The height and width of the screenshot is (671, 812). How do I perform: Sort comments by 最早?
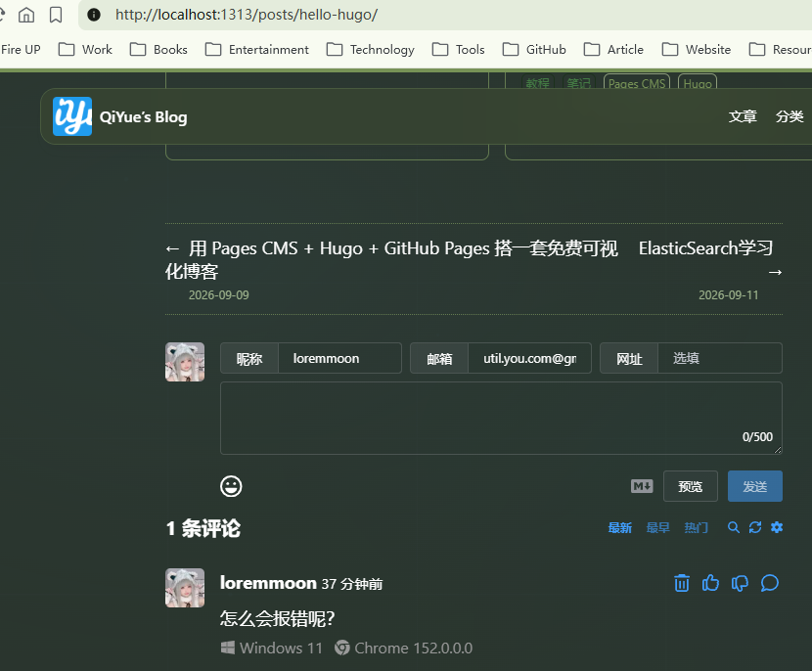click(658, 527)
